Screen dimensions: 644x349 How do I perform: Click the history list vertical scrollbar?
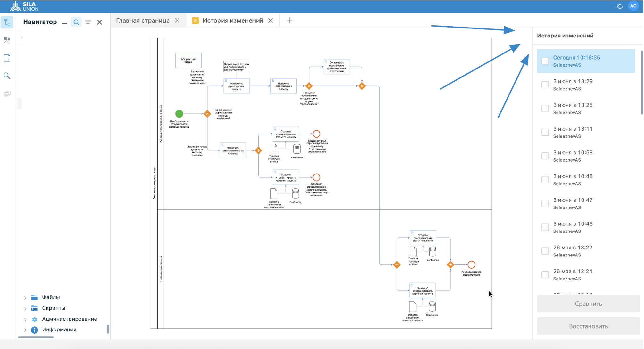pyautogui.click(x=641, y=83)
